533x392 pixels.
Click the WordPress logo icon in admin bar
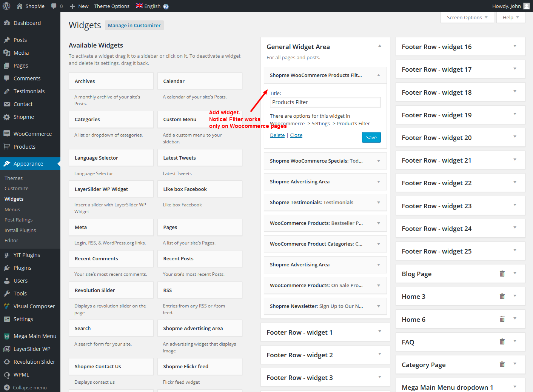6,6
